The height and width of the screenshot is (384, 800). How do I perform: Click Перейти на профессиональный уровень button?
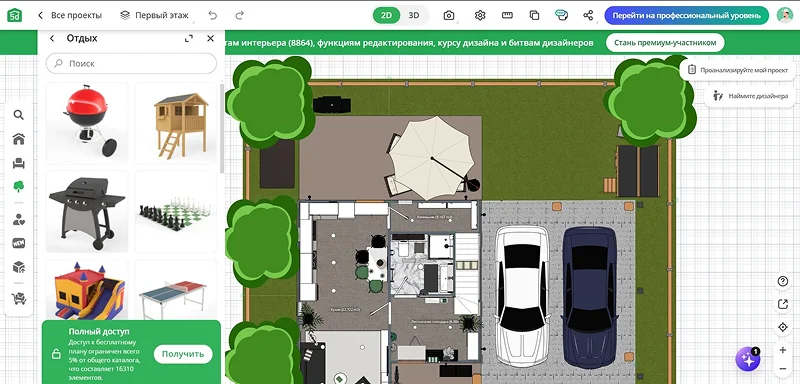point(686,15)
